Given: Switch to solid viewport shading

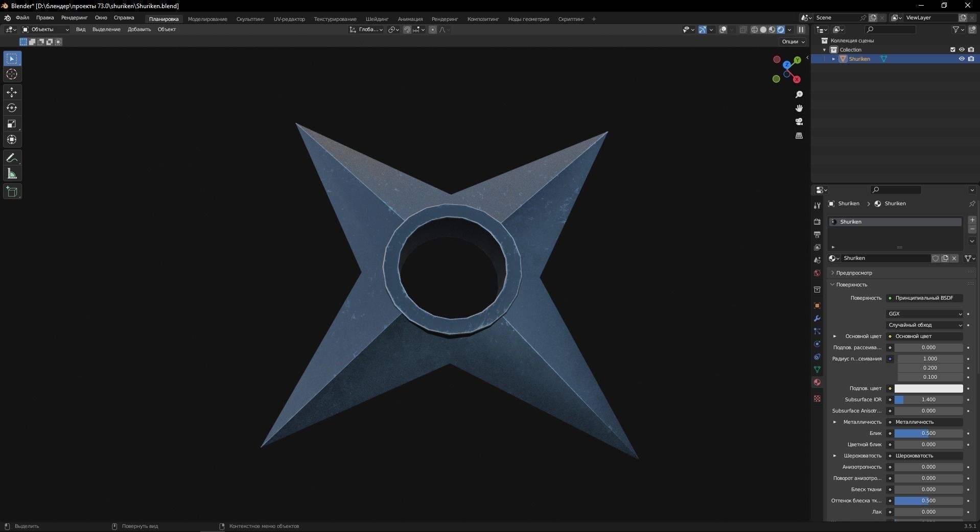Looking at the screenshot, I should coord(763,30).
